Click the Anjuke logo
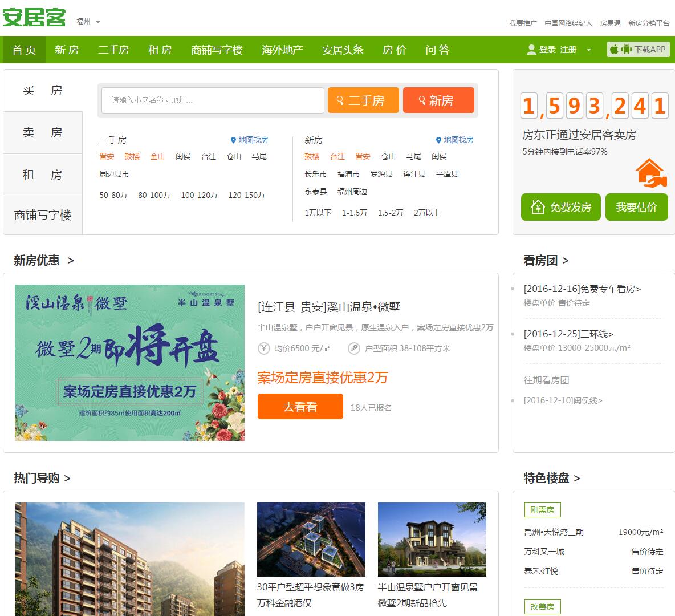 click(x=34, y=18)
